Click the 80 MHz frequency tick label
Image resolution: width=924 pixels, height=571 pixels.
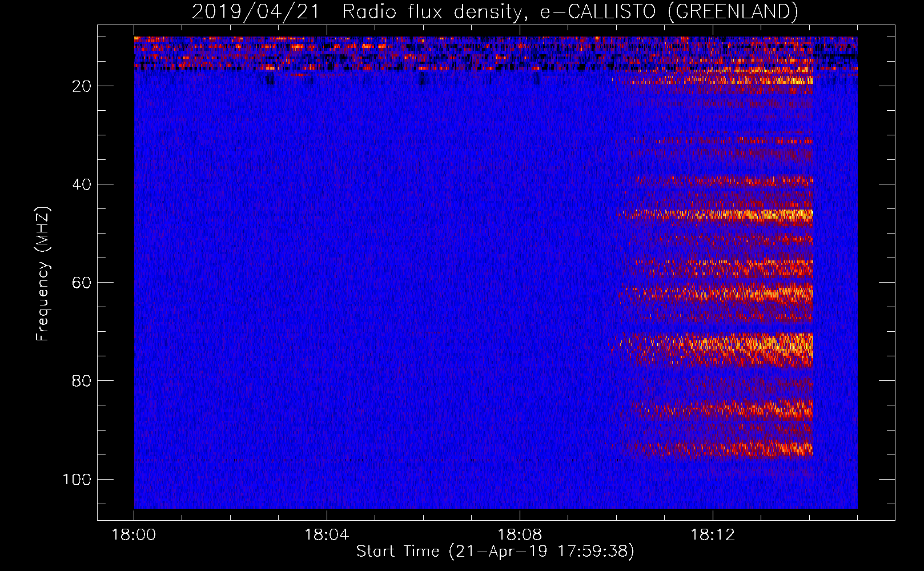[82, 381]
